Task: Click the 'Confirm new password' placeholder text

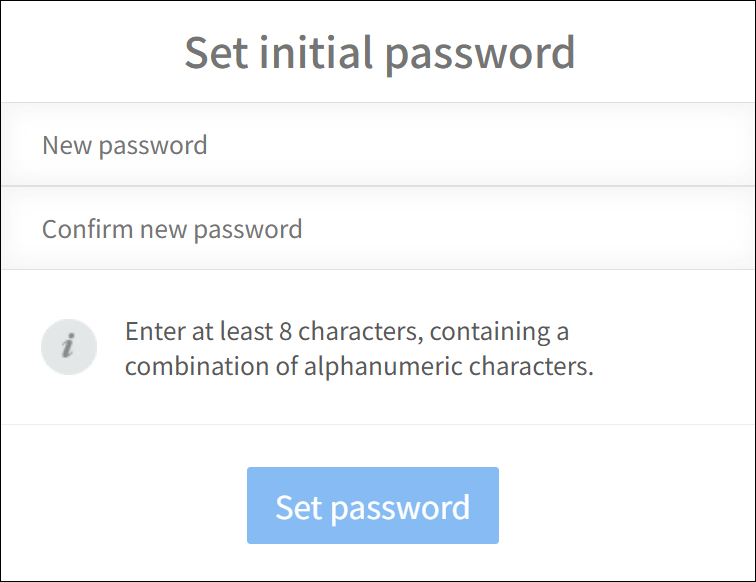Action: (172, 229)
